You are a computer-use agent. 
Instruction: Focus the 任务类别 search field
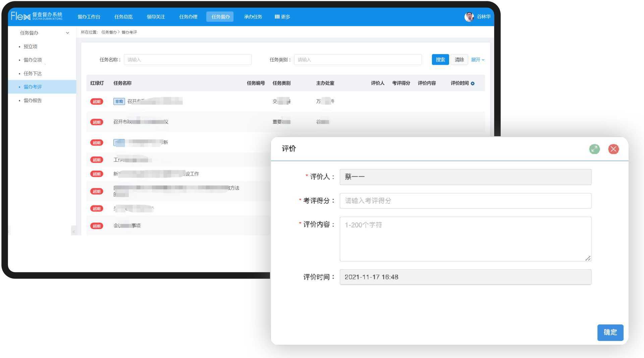click(x=358, y=60)
